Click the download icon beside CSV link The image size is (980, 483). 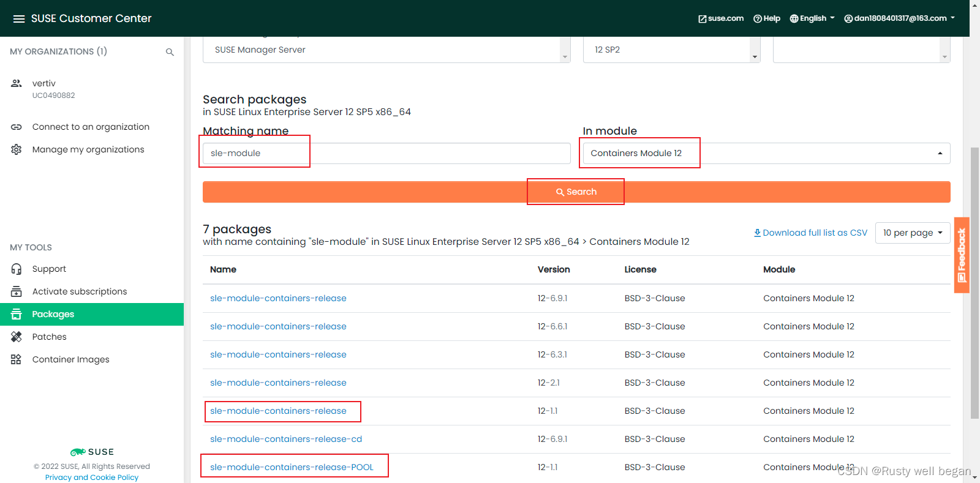point(757,233)
